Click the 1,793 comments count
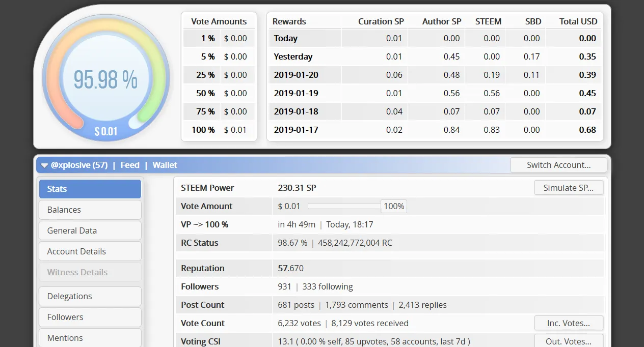Viewport: 644px width, 347px height. [357, 305]
